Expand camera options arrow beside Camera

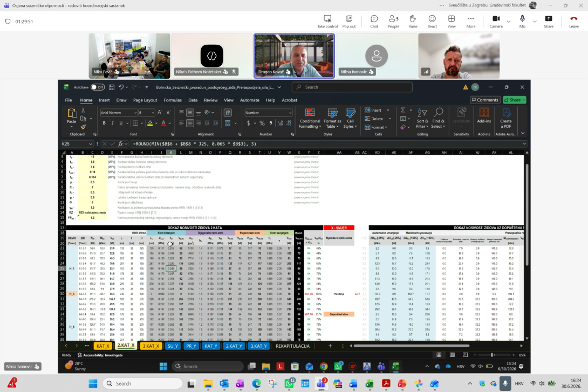tap(509, 22)
